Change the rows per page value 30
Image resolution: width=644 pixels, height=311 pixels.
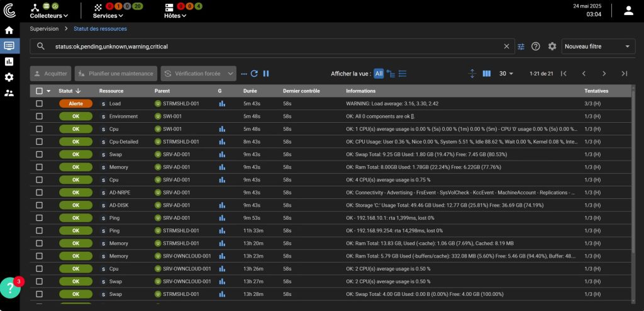(x=506, y=74)
